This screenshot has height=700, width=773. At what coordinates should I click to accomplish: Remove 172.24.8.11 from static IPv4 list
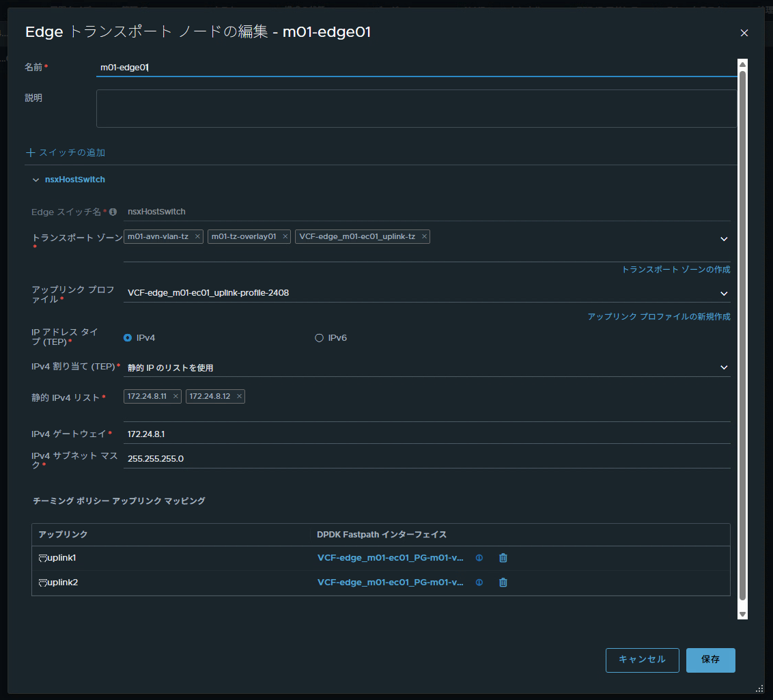[175, 396]
